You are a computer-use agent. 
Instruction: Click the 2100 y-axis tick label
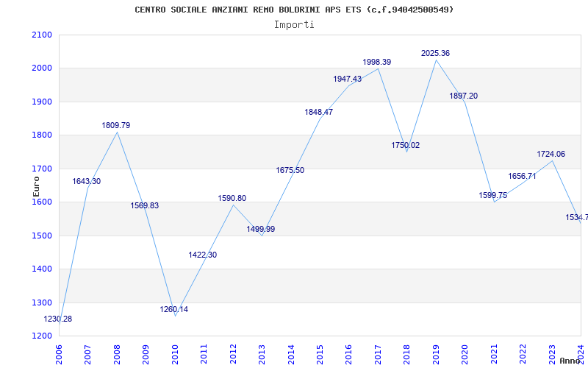42,35
